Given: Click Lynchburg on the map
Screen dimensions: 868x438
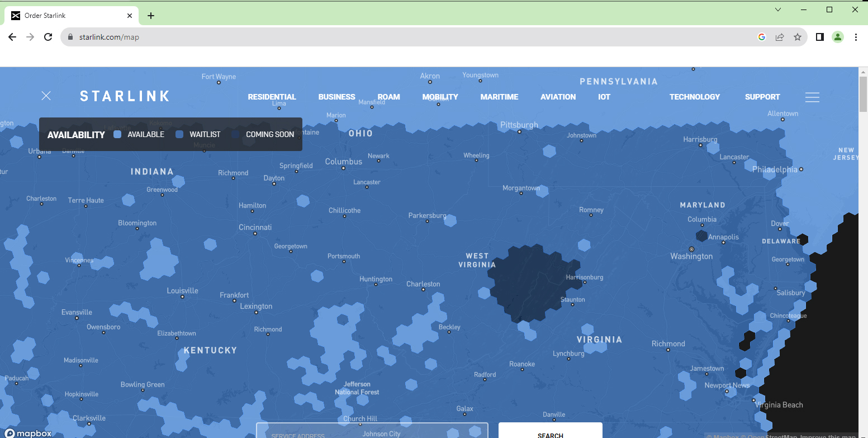Looking at the screenshot, I should [x=568, y=354].
